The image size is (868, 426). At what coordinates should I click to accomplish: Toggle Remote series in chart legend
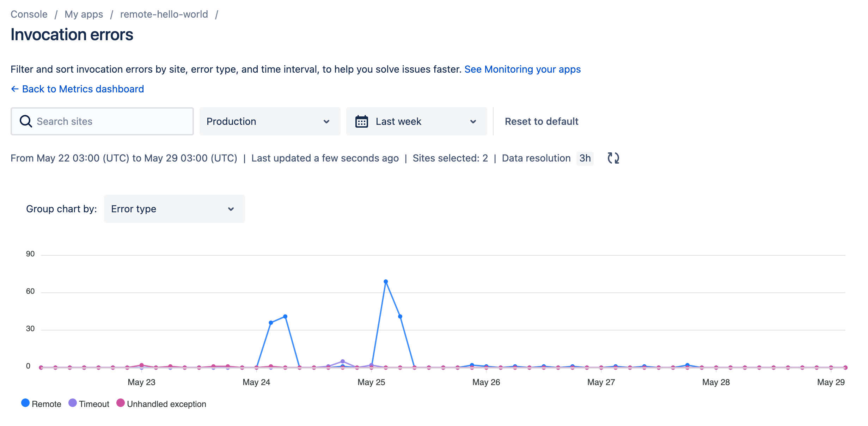41,403
